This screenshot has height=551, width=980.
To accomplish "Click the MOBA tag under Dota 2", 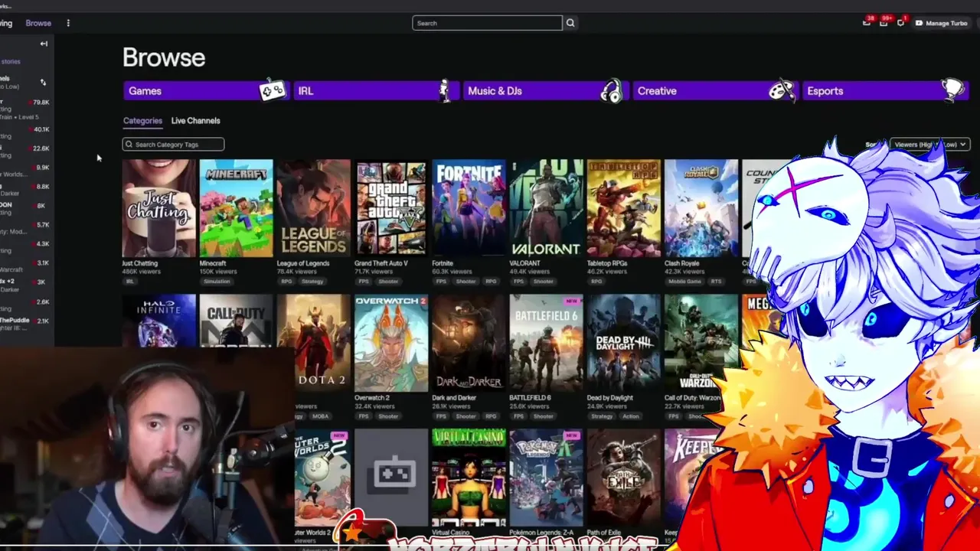I will click(320, 416).
